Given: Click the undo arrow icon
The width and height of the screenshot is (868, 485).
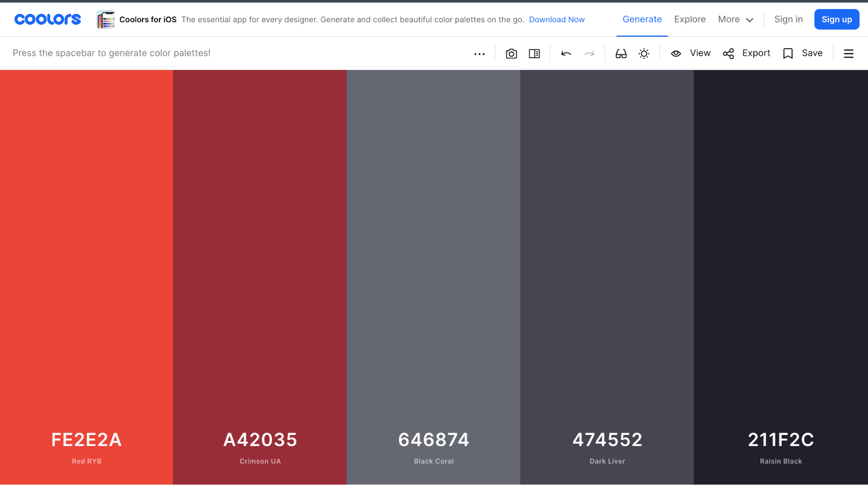Looking at the screenshot, I should 566,53.
